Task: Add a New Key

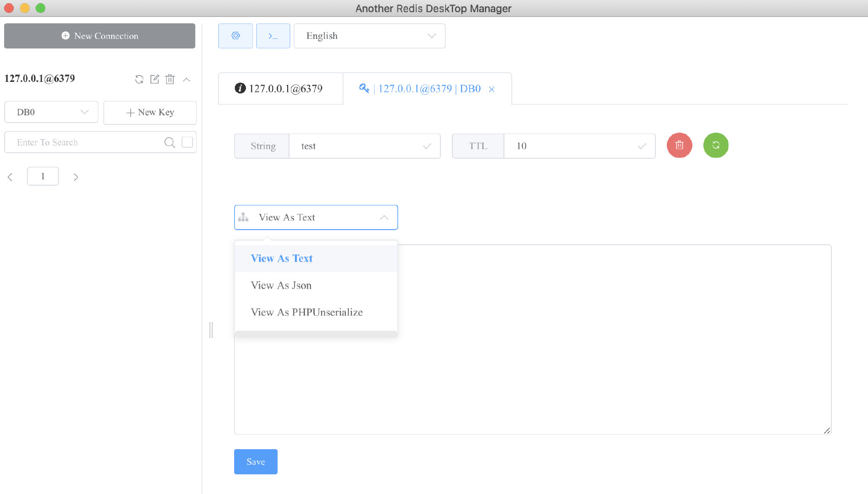Action: coord(150,113)
